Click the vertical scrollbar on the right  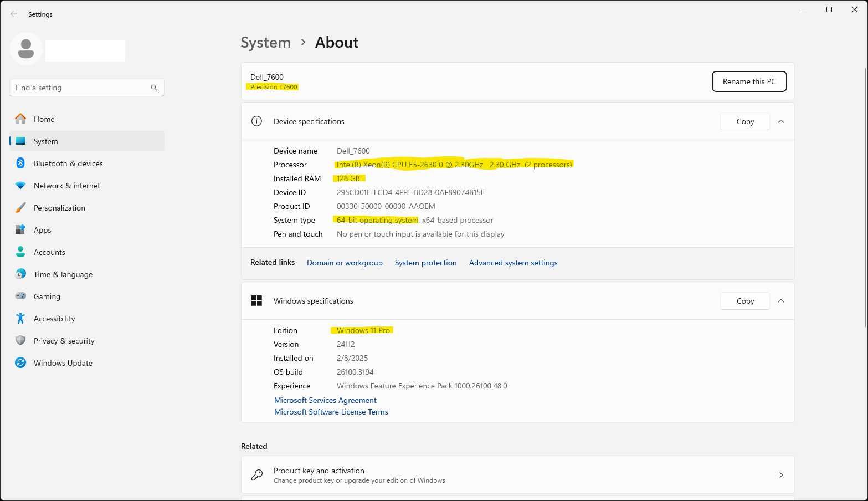[865, 197]
